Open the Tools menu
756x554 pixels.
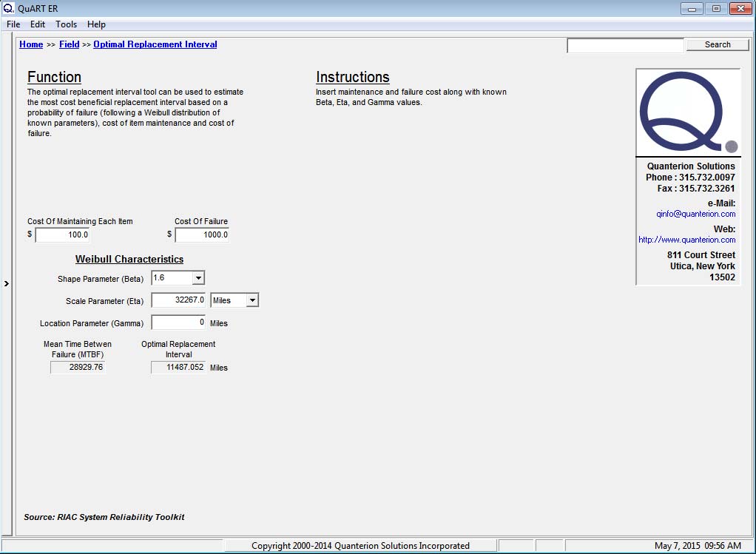[66, 24]
